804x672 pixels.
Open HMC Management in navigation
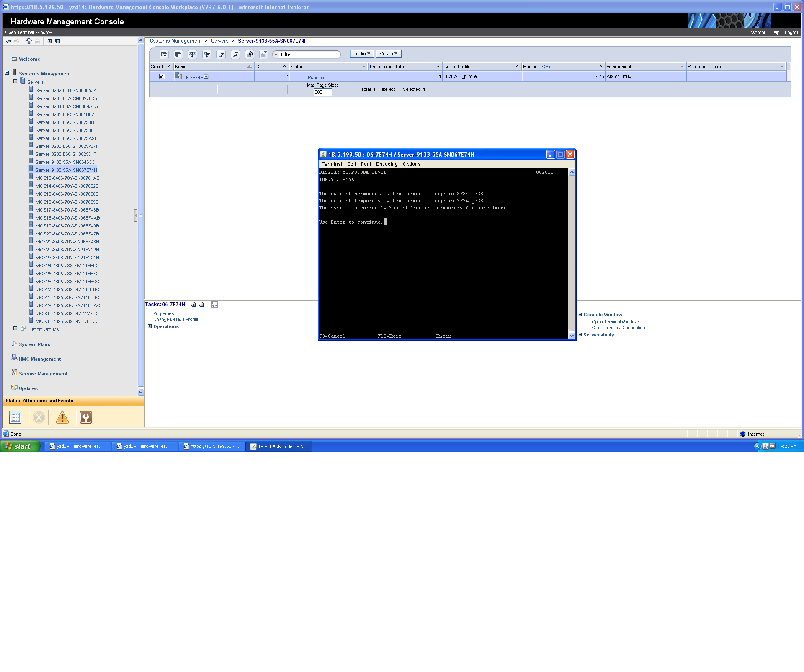coord(40,359)
